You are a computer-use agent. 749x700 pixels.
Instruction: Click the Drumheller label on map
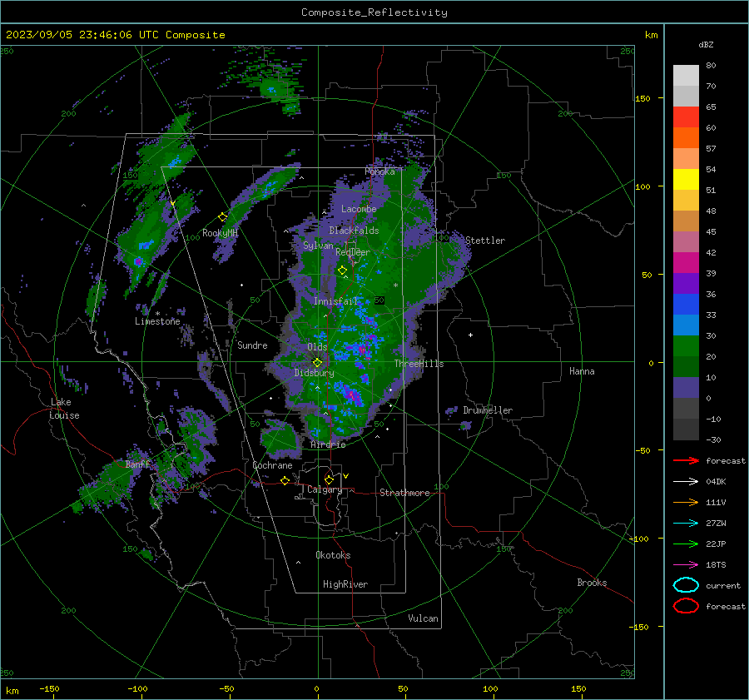[488, 410]
